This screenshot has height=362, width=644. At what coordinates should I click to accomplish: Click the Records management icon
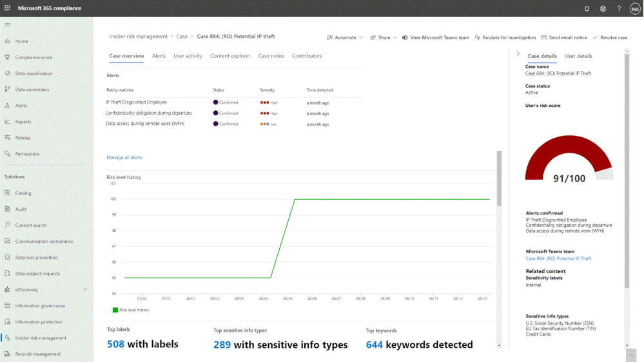click(7, 354)
